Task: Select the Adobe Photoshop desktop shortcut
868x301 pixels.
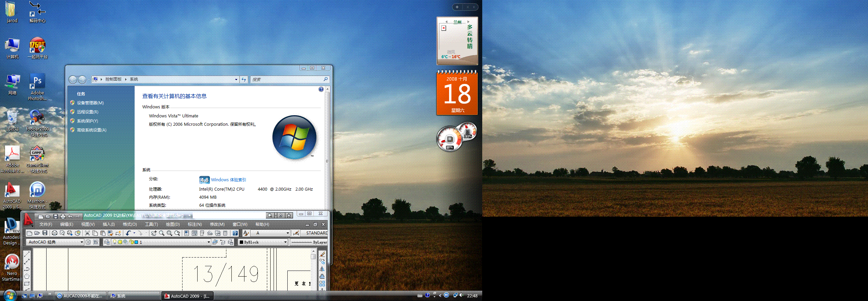Action: [x=37, y=87]
